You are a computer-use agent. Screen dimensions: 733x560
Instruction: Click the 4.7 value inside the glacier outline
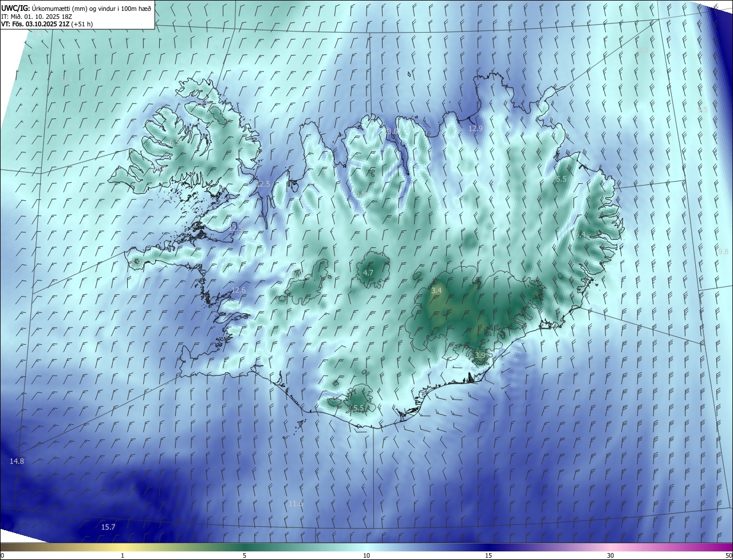tap(368, 273)
